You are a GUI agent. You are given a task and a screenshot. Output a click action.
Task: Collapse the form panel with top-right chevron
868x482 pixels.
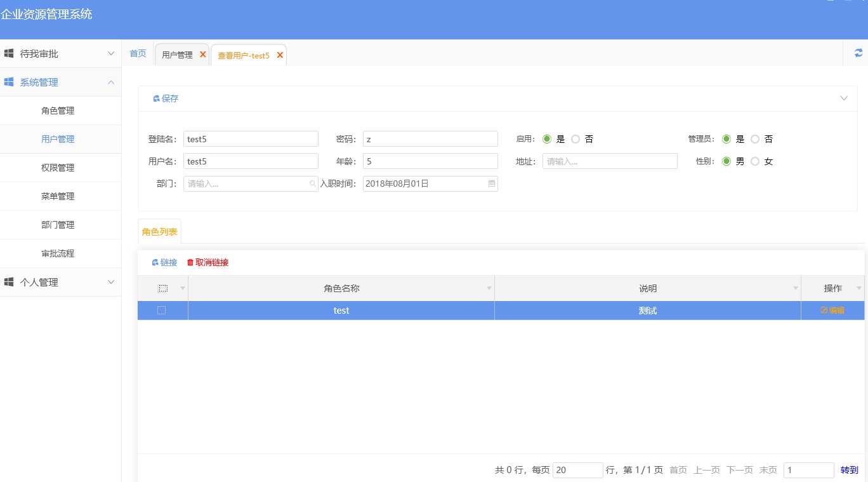click(x=844, y=98)
